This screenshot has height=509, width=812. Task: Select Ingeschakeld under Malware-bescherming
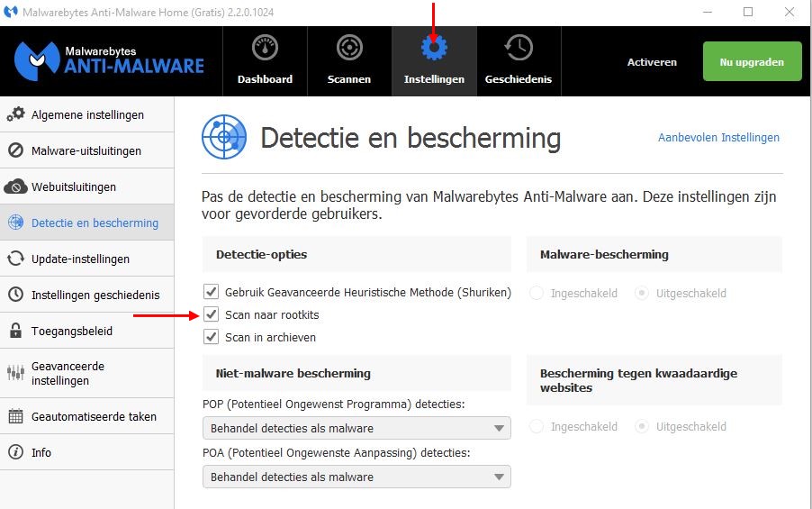[537, 294]
